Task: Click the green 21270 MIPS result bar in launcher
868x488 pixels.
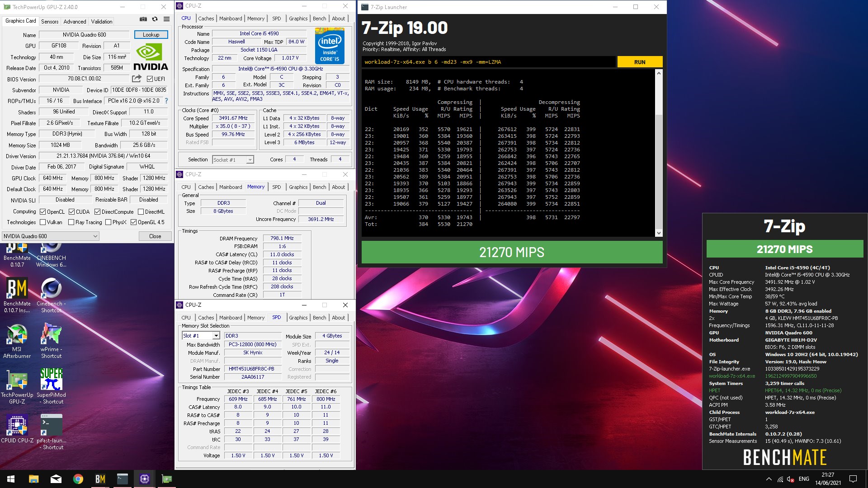Action: point(512,252)
